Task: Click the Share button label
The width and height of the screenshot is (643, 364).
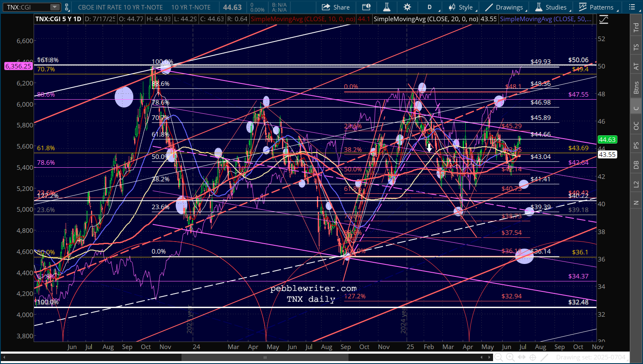Action: (x=341, y=7)
